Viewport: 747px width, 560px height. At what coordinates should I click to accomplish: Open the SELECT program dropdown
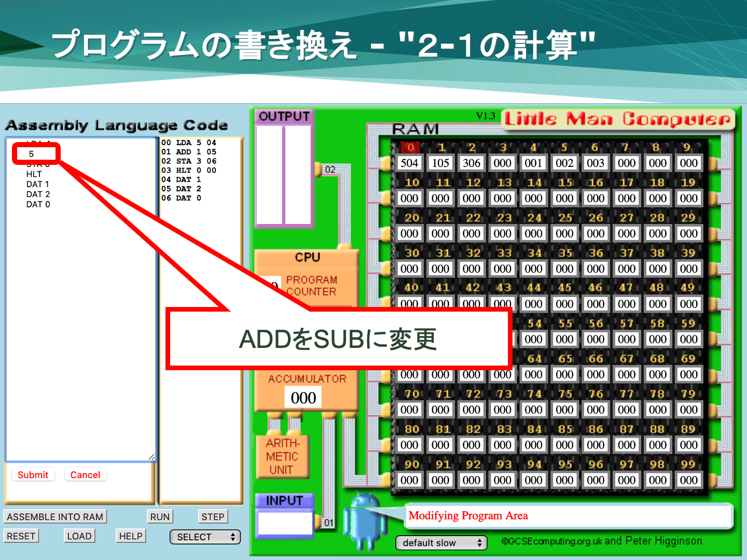point(205,537)
